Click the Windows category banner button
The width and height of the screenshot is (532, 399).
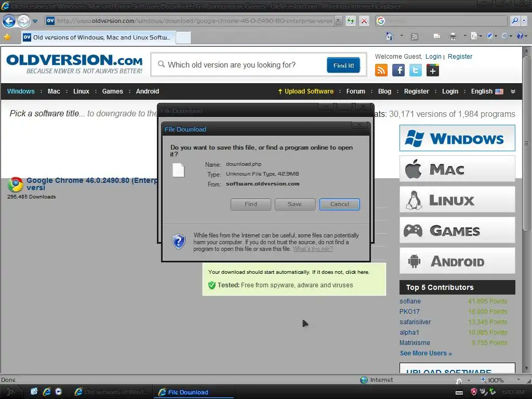tap(457, 138)
